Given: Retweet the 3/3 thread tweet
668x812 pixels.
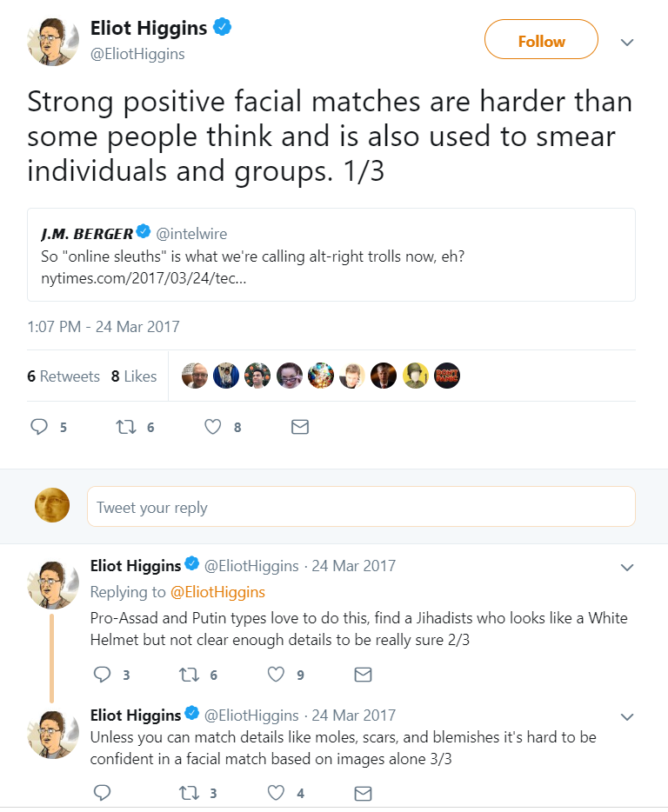Looking at the screenshot, I should point(189,793).
